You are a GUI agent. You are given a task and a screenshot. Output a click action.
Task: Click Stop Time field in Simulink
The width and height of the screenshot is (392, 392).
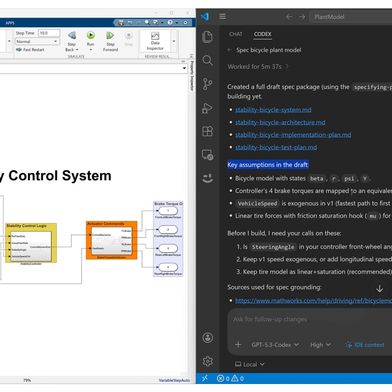point(49,33)
